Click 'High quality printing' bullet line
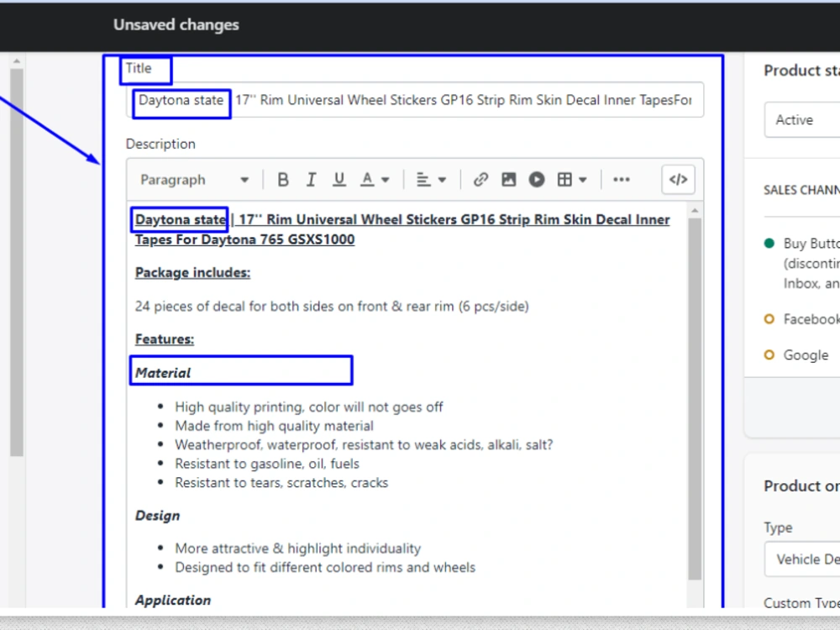 [309, 407]
